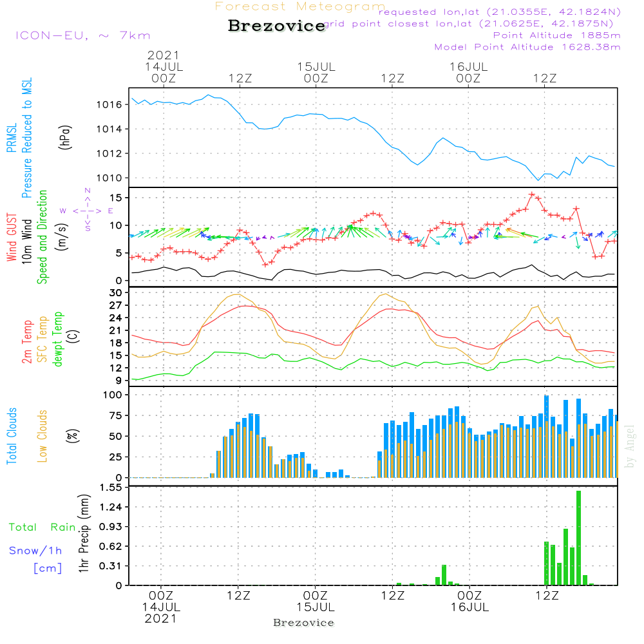Screen dimensions: 644x644
Task: Click the tallest green rain bar
Action: point(578,538)
